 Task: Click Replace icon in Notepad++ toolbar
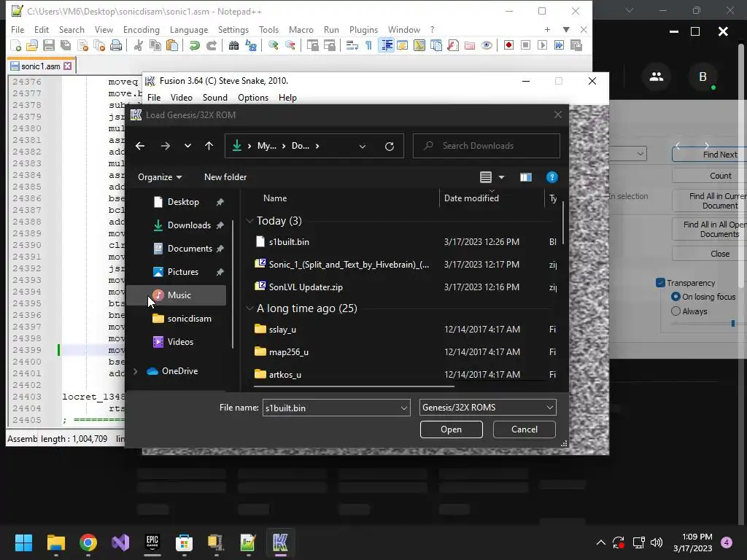(251, 45)
